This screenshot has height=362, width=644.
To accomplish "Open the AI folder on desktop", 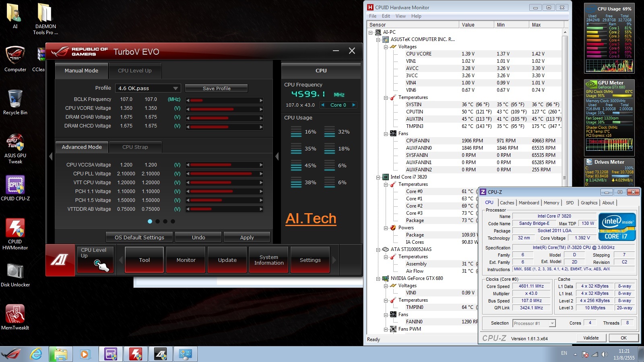I will (15, 16).
